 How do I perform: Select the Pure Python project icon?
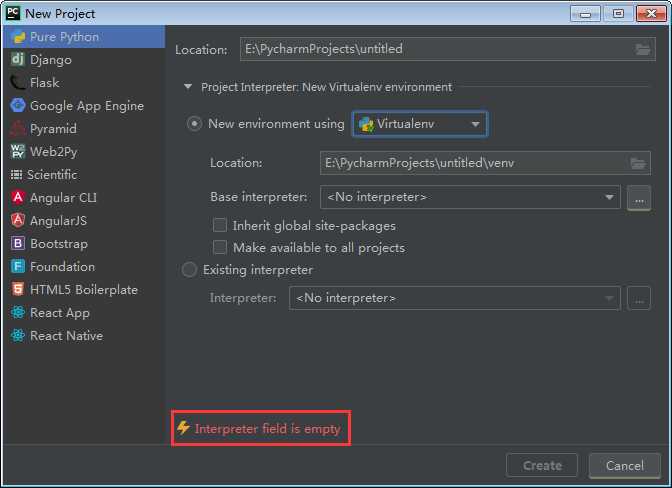(18, 37)
